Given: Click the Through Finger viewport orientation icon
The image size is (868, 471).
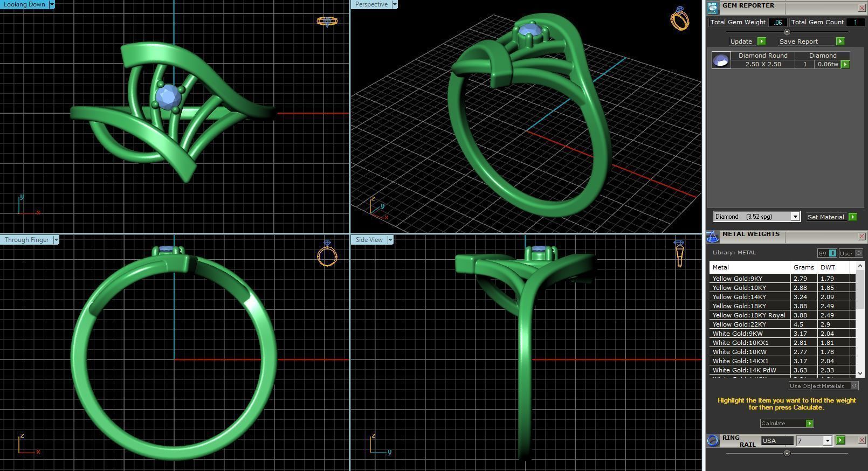Looking at the screenshot, I should pyautogui.click(x=327, y=253).
